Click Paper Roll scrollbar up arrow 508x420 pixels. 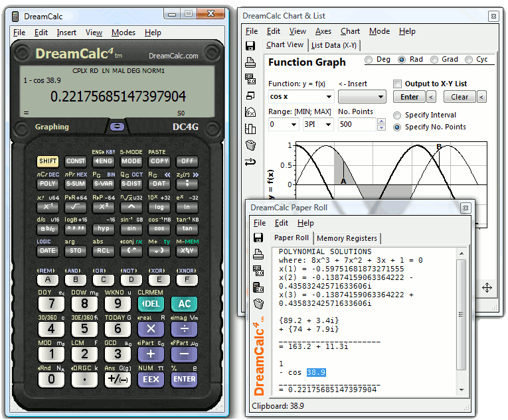pos(462,253)
